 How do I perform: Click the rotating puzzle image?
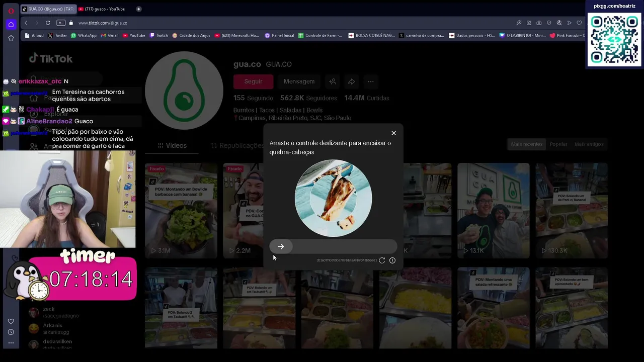[333, 198]
